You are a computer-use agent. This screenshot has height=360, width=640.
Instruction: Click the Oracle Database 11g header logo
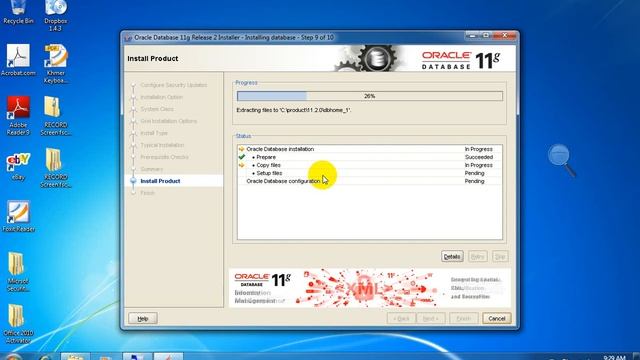(x=460, y=60)
